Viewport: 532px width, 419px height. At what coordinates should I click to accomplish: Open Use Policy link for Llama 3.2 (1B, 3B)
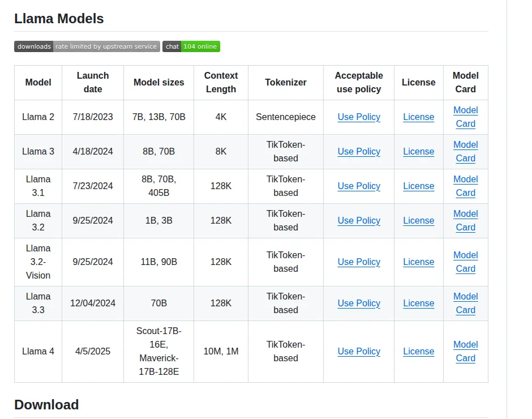point(359,221)
